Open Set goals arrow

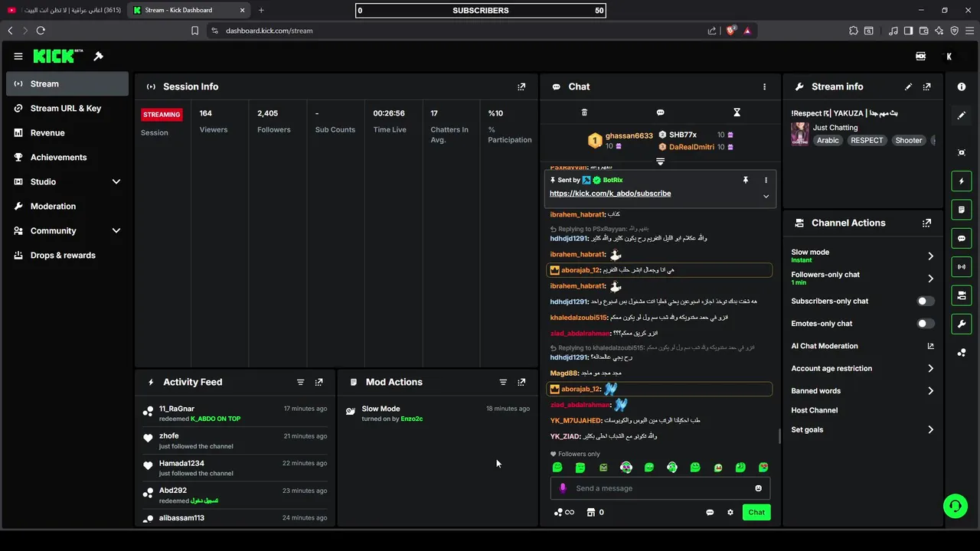point(930,429)
